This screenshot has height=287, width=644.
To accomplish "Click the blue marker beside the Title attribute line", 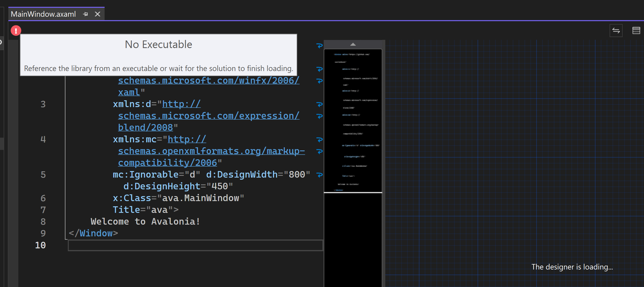I will (319, 151).
